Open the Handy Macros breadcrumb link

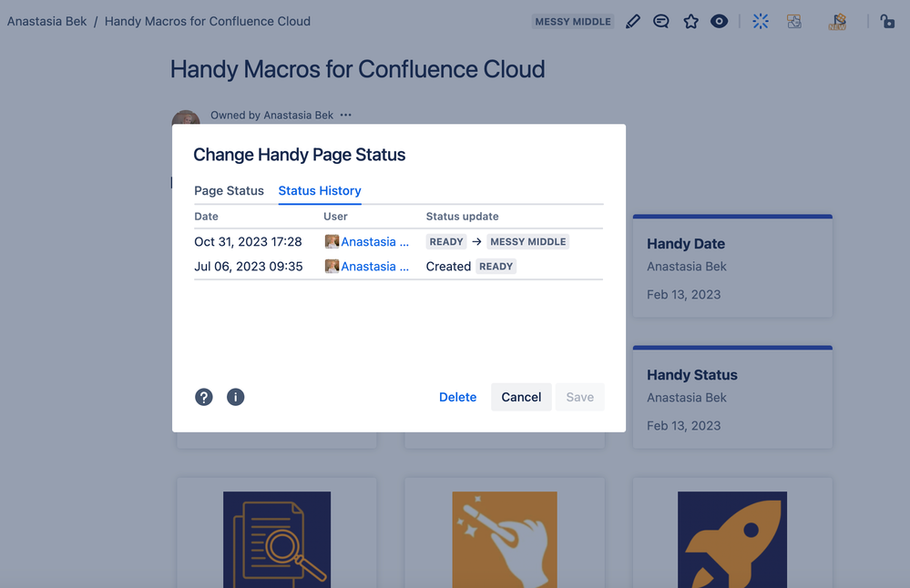207,22
